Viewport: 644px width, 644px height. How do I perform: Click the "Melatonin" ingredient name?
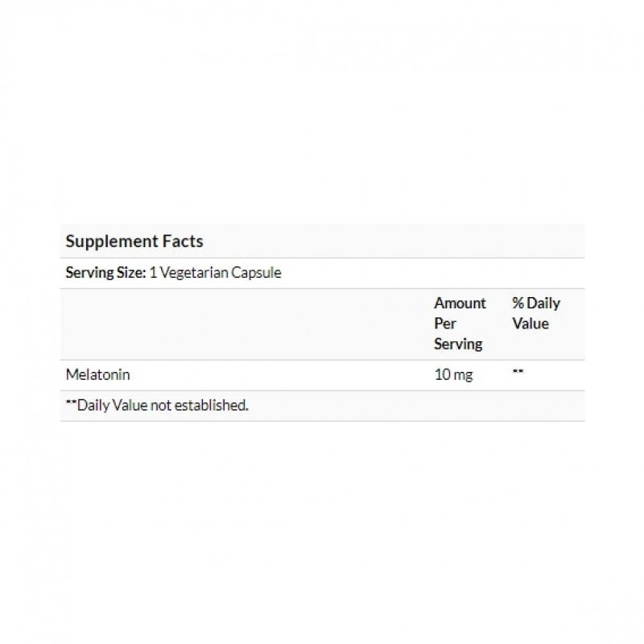[x=97, y=374]
